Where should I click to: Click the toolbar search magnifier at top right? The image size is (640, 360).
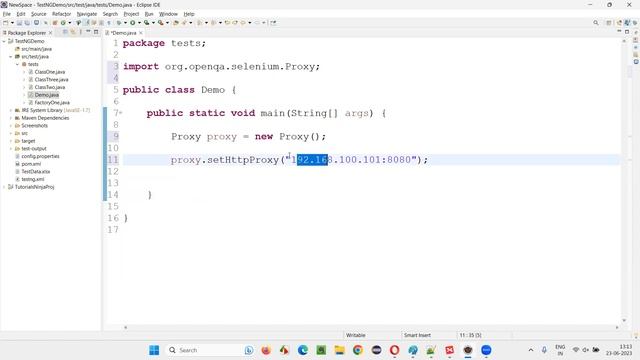(596, 23)
